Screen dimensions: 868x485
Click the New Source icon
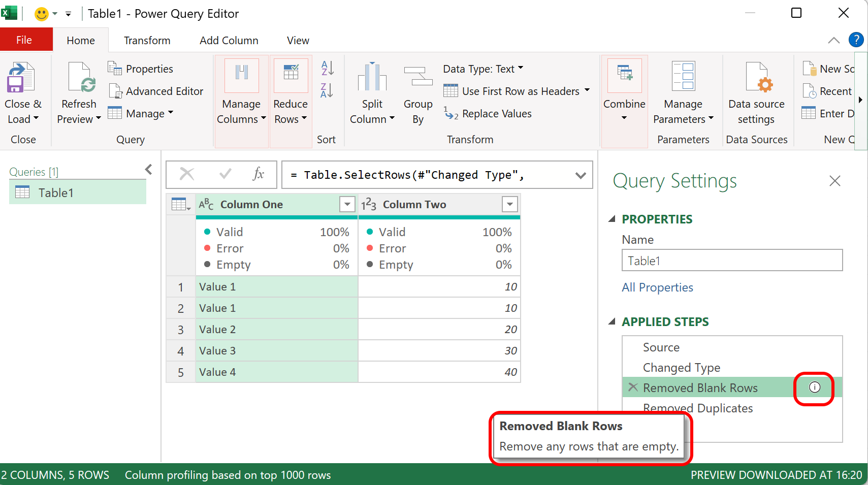coord(809,69)
